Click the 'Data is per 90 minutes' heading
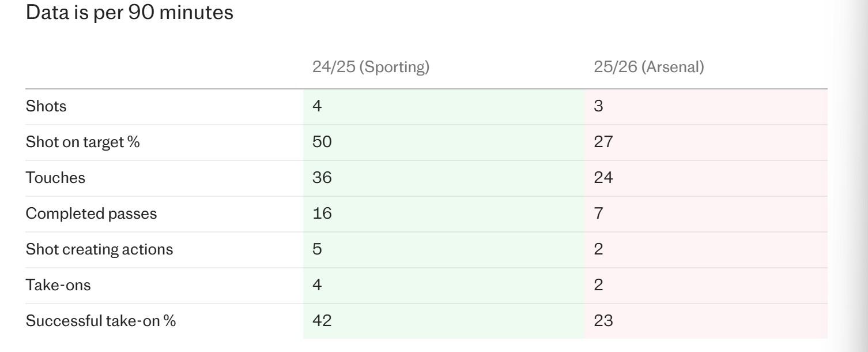This screenshot has height=352, width=868. pyautogui.click(x=130, y=12)
